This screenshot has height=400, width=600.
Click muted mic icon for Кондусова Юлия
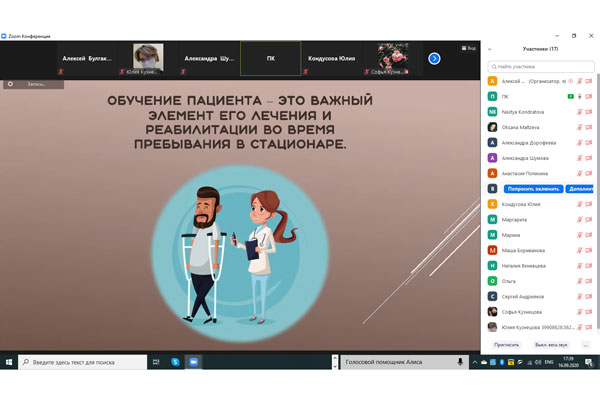580,204
